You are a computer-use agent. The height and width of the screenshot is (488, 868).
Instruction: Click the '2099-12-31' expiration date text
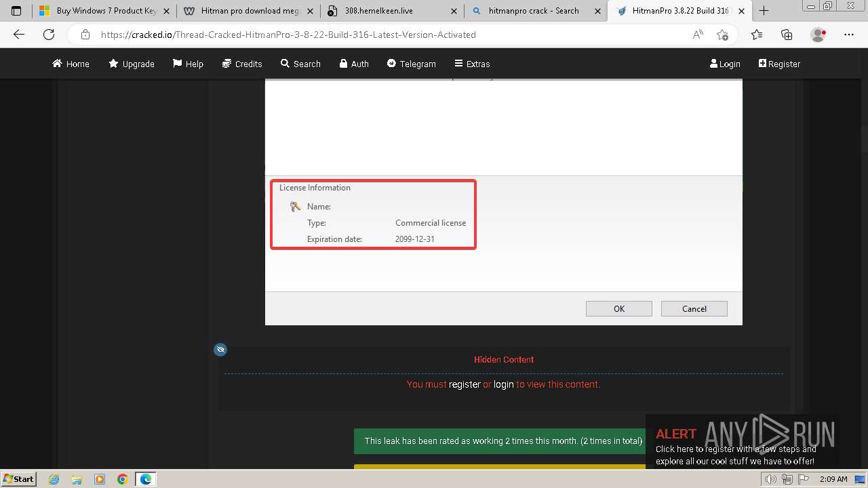pyautogui.click(x=415, y=239)
